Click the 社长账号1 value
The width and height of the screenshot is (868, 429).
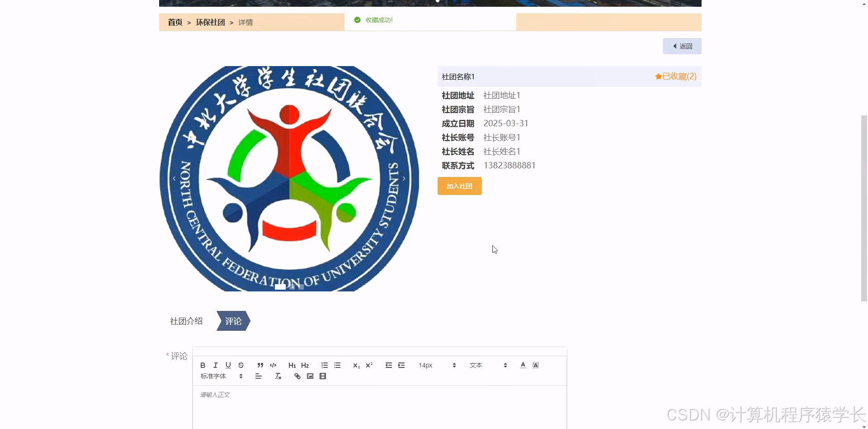tap(502, 137)
